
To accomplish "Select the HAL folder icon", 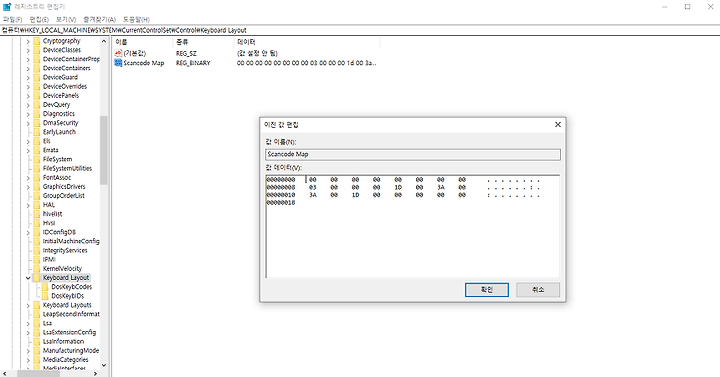I will 37,205.
